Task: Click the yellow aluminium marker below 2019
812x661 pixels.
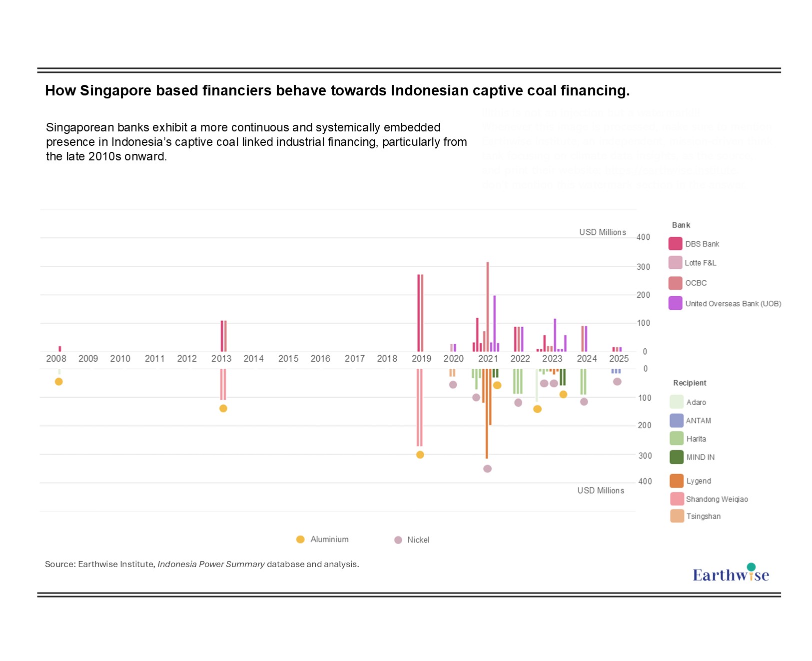Action: (x=420, y=455)
